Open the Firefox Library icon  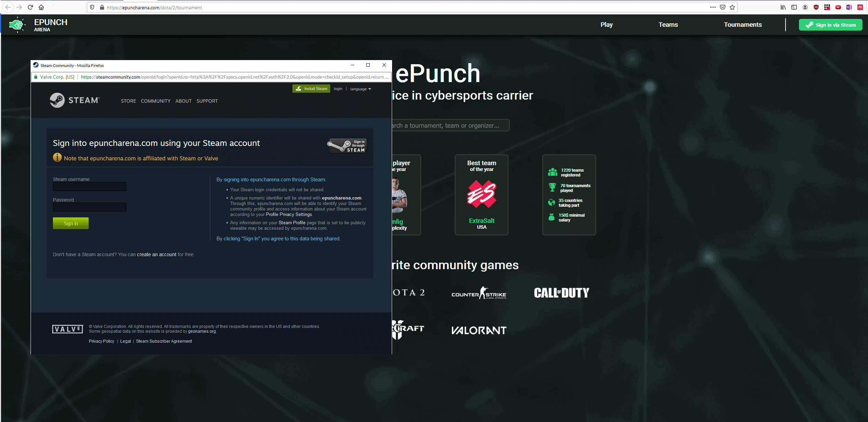[783, 7]
